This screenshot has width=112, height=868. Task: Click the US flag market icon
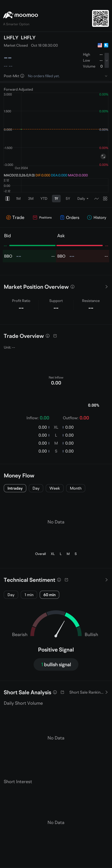(100, 45)
